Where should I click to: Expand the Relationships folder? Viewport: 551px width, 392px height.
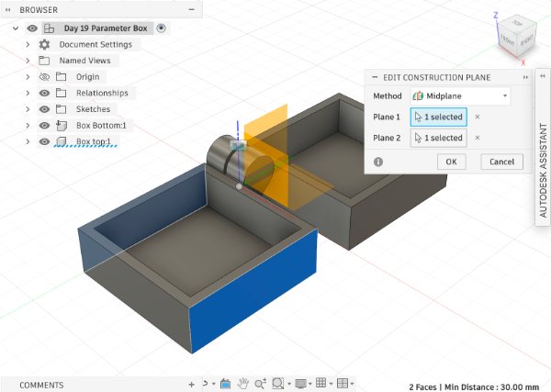pos(28,93)
